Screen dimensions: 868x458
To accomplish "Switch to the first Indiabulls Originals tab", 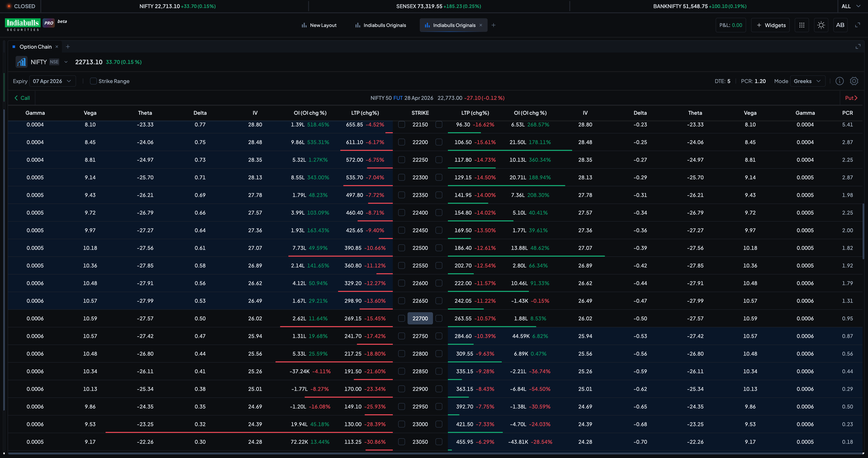I will pos(380,25).
